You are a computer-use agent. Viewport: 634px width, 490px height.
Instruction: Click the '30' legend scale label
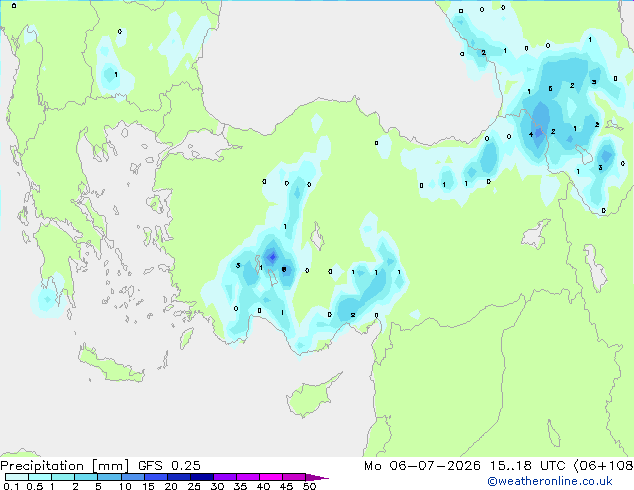tap(217, 486)
